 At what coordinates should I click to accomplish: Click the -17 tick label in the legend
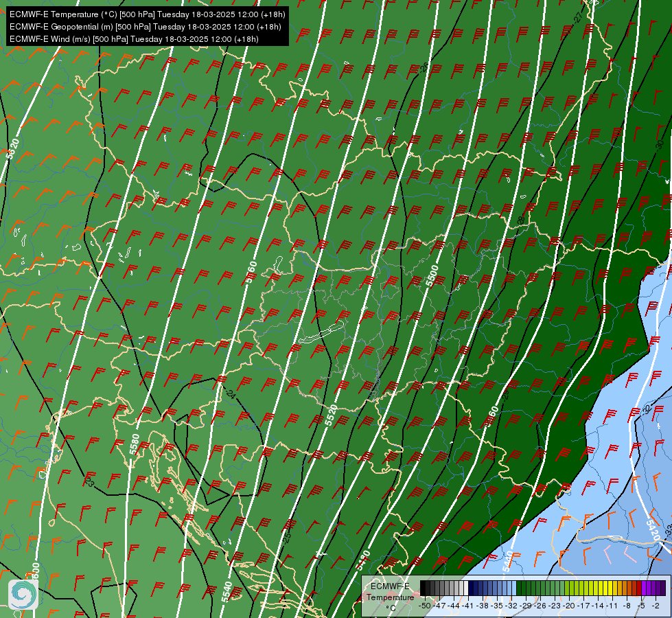(583, 606)
